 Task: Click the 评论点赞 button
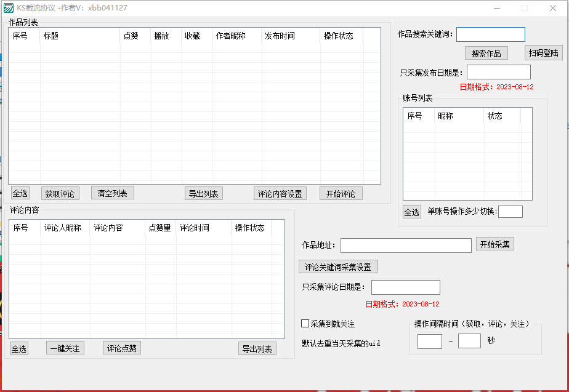pyautogui.click(x=122, y=348)
